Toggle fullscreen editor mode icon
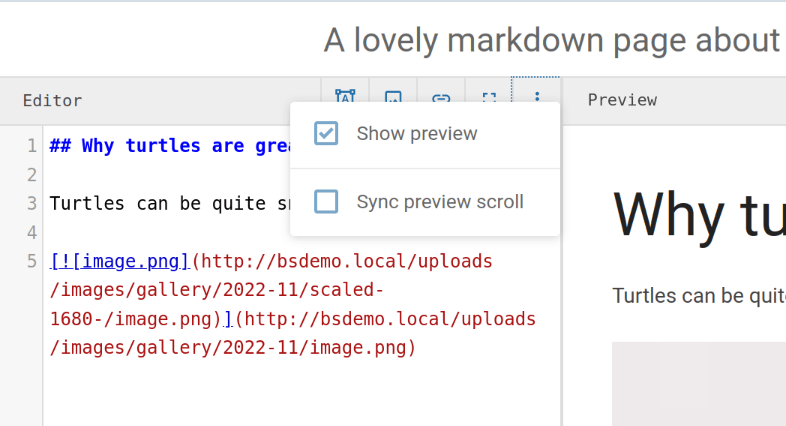 pos(489,97)
